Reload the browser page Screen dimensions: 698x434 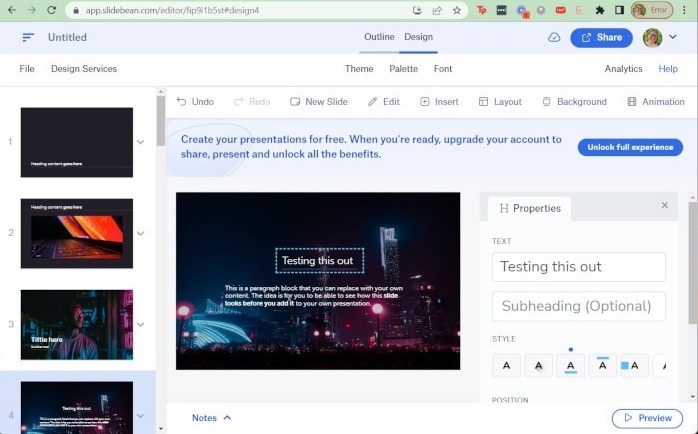pos(51,10)
